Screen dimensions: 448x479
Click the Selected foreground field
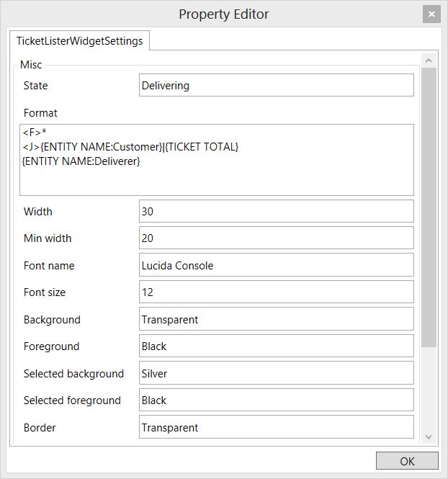pos(276,400)
